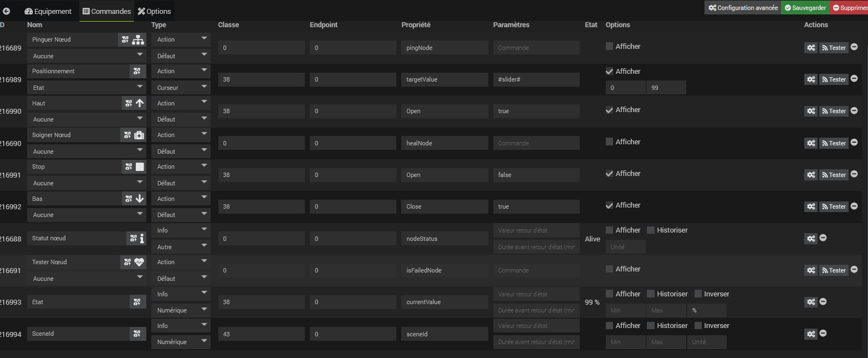Expand the Etat dropdown under Positionnement

[x=86, y=88]
